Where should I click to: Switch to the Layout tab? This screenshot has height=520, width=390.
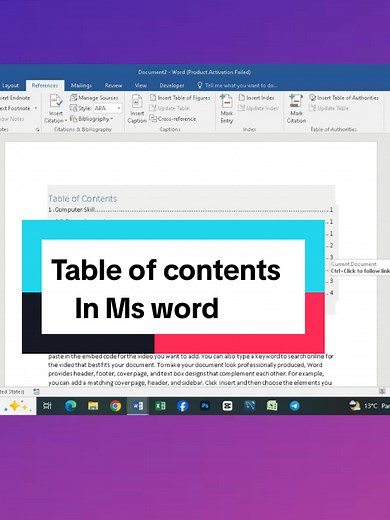tap(10, 85)
